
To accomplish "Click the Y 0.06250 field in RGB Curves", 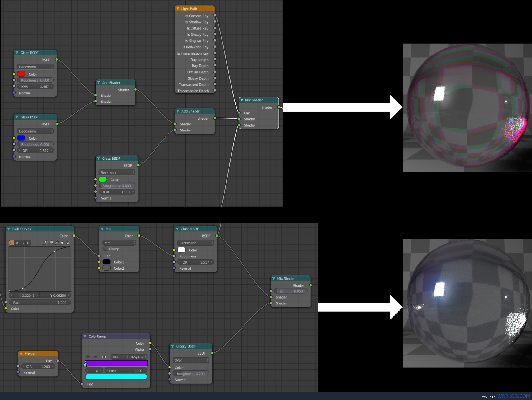I will click(x=55, y=295).
